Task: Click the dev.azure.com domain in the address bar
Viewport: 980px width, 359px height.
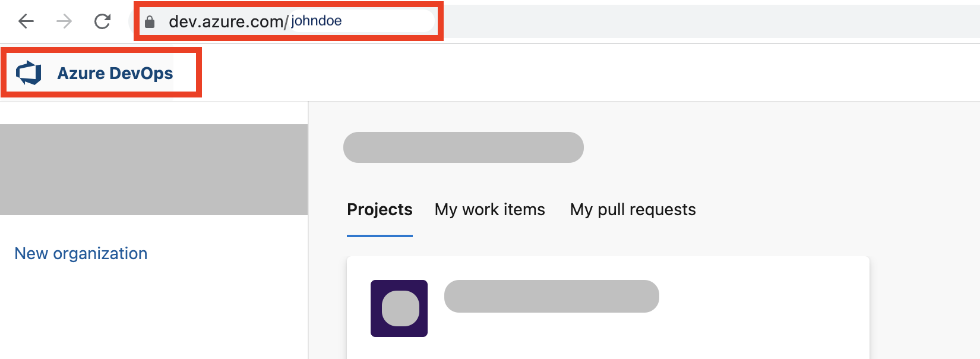Action: click(x=226, y=22)
